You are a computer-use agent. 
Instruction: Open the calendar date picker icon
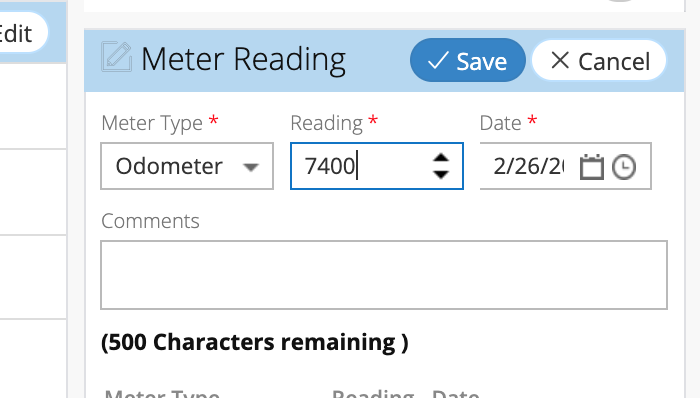coord(592,167)
